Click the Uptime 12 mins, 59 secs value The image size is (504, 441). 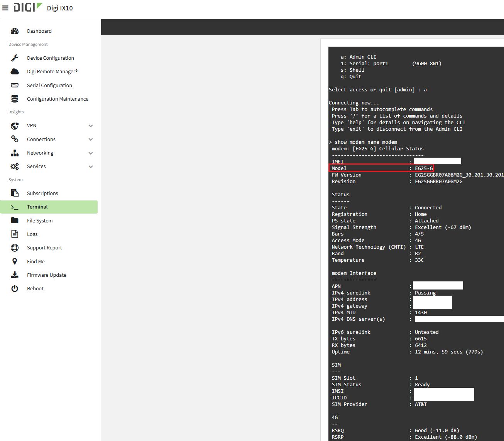click(x=449, y=352)
